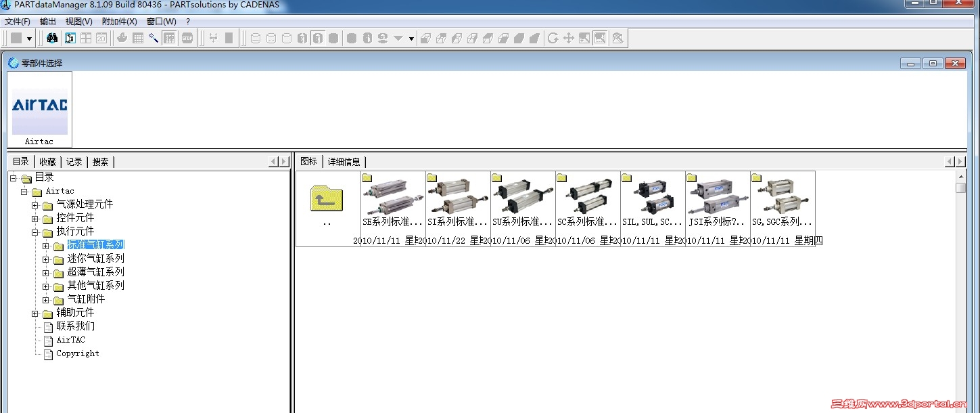
Task: Expand the 气缸附件 tree node
Action: click(x=46, y=300)
